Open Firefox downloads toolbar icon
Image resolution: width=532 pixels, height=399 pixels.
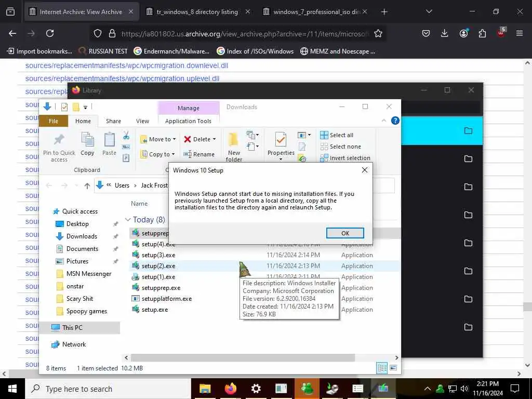tap(444, 33)
